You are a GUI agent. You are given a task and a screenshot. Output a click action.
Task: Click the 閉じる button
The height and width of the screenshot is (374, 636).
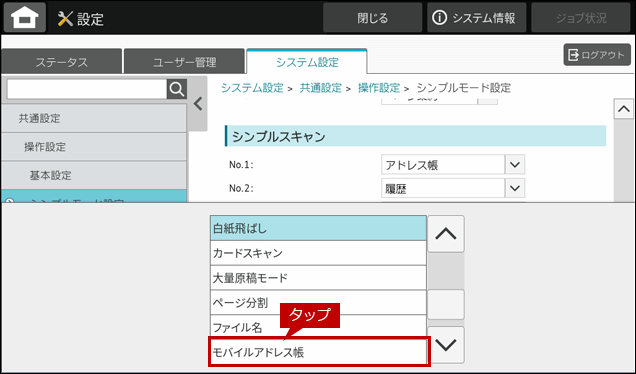372,18
